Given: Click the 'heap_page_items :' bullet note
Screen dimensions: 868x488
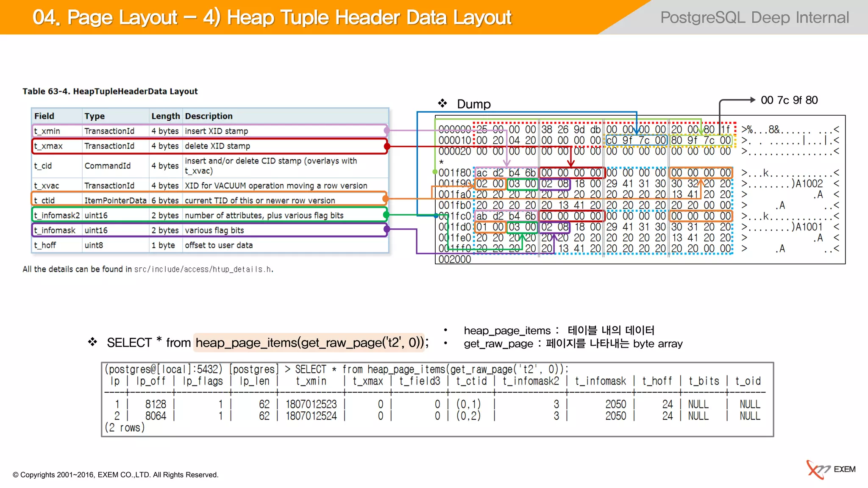Looking at the screenshot, I should pyautogui.click(x=559, y=330).
